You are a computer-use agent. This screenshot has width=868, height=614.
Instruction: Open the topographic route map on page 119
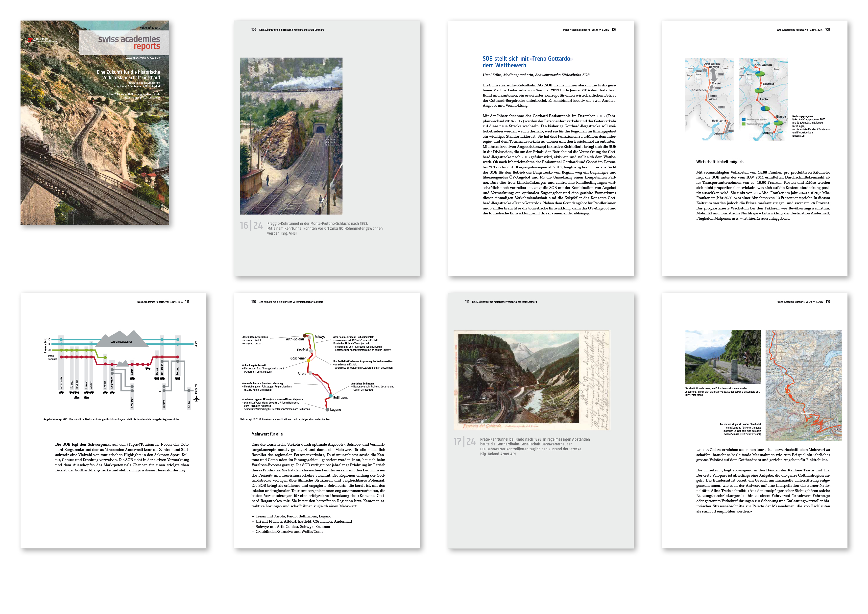tap(803, 385)
